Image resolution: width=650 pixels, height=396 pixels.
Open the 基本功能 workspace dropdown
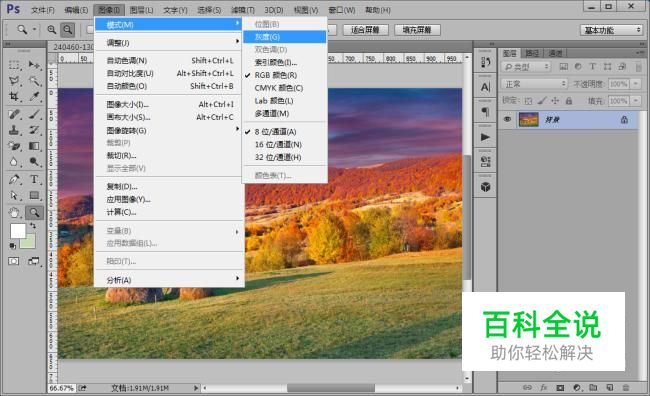tap(611, 30)
